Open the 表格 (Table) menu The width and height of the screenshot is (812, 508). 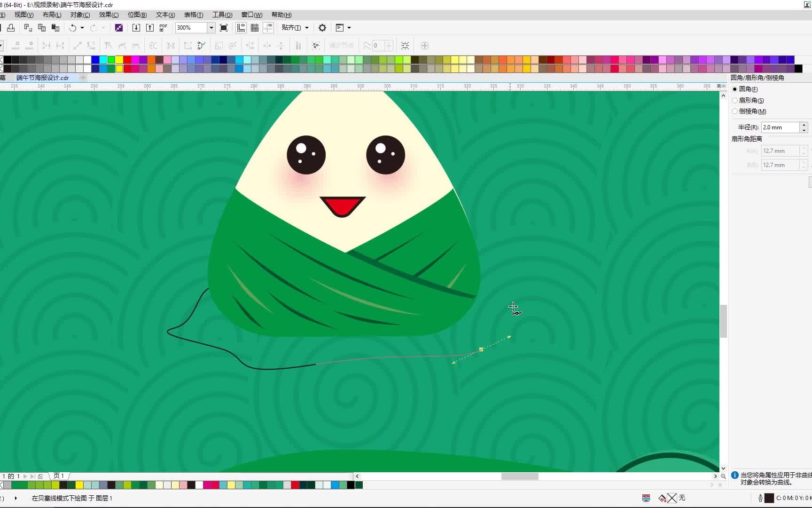point(194,15)
